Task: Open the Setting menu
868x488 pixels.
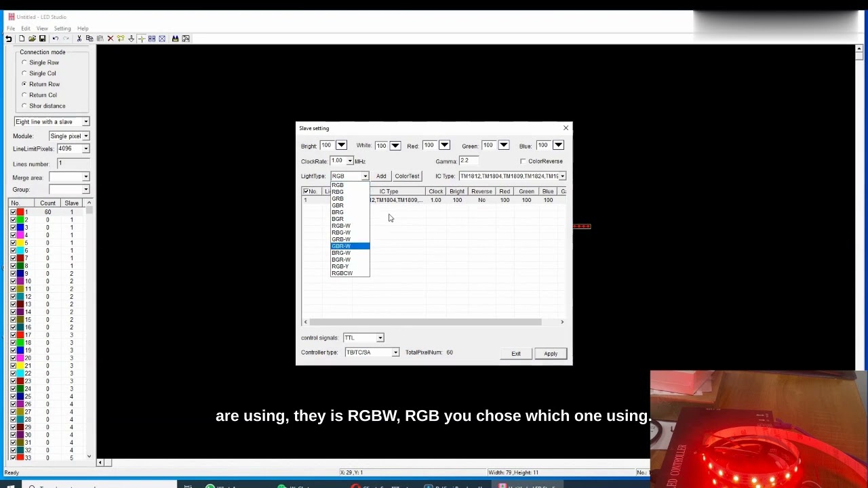Action: pyautogui.click(x=62, y=28)
